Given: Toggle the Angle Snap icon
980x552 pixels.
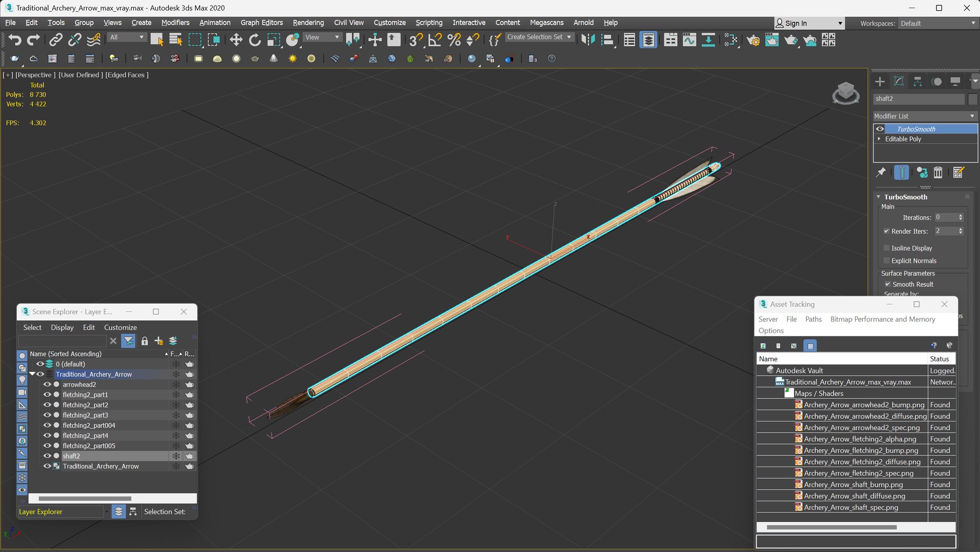Looking at the screenshot, I should (435, 40).
